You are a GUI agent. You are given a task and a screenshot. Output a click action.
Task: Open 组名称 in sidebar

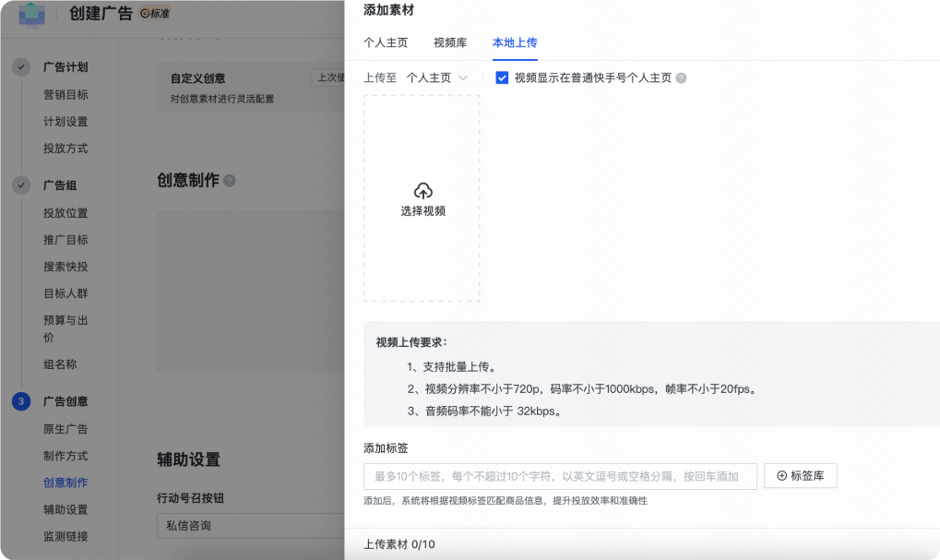coord(60,364)
